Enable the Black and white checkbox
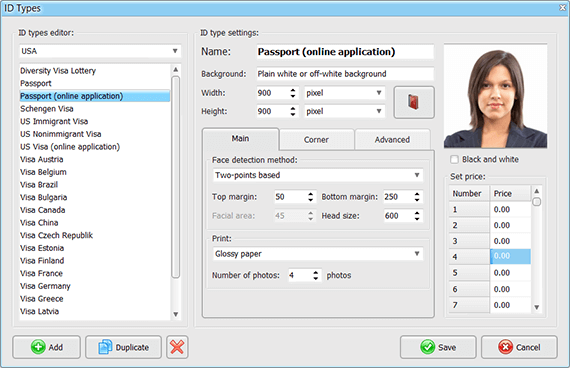 pos(454,159)
